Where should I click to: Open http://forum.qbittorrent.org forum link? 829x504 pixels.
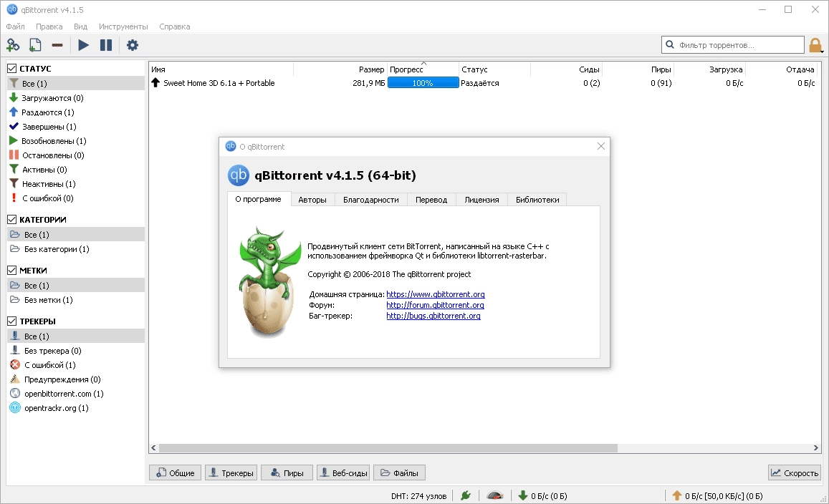(435, 305)
